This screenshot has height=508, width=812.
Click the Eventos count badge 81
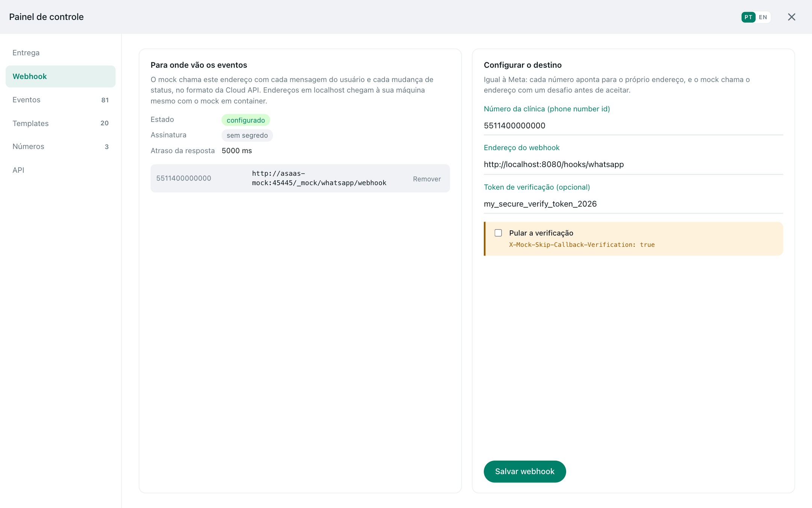point(105,100)
